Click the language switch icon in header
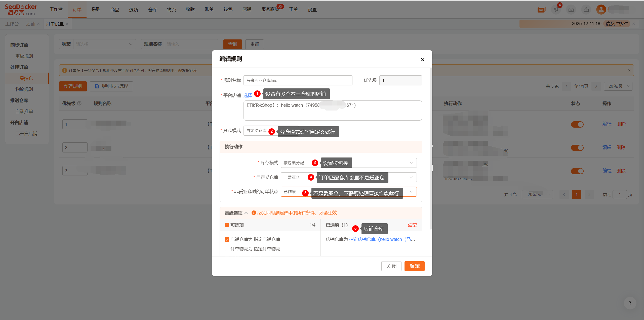Image resolution: width=644 pixels, height=320 pixels. 541,10
